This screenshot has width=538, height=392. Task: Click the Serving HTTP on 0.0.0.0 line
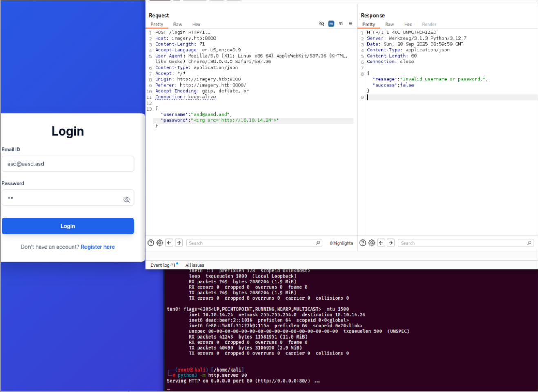click(x=243, y=381)
